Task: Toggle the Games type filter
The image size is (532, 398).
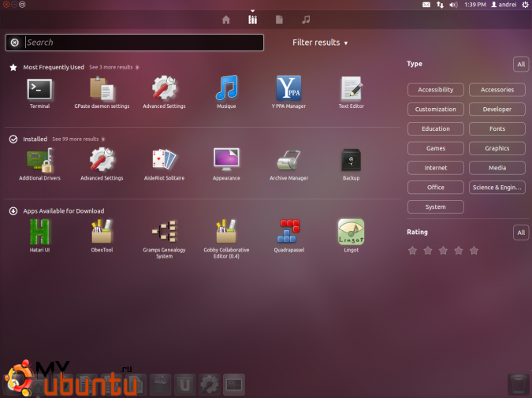Action: (436, 148)
